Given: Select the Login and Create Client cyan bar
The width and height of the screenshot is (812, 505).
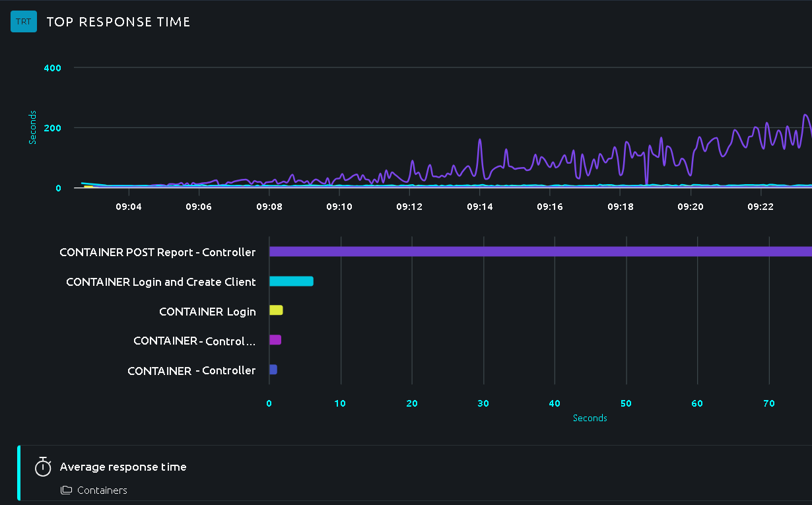Looking at the screenshot, I should [x=291, y=281].
